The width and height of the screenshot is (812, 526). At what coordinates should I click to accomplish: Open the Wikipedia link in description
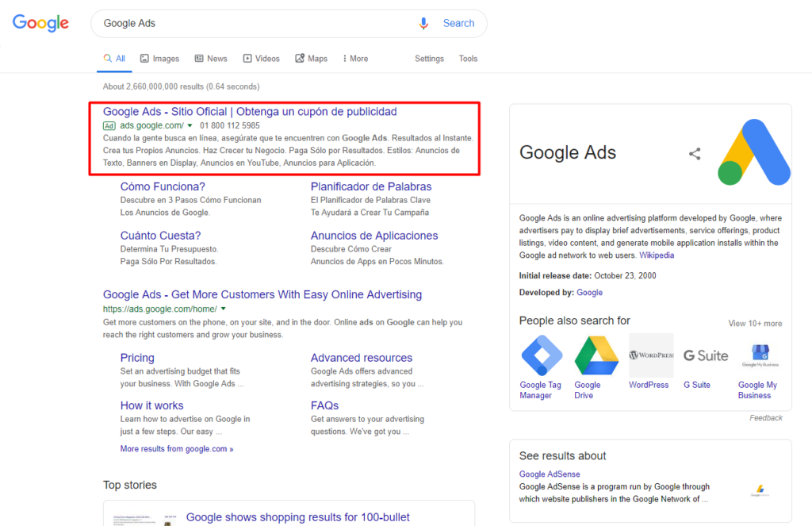657,255
